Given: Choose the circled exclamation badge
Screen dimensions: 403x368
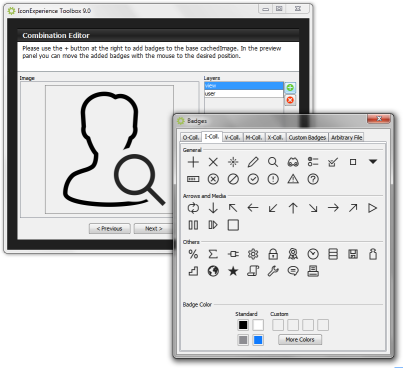Looking at the screenshot, I should point(273,179).
